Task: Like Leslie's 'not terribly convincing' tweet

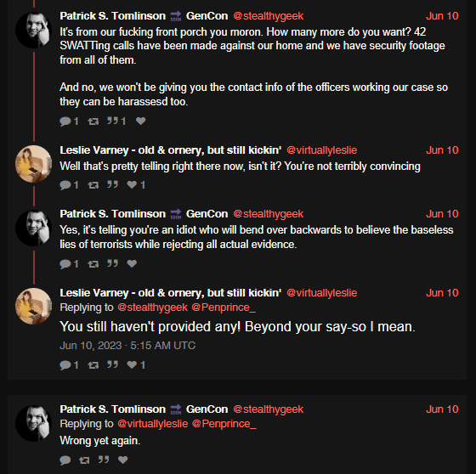Action: coord(132,184)
